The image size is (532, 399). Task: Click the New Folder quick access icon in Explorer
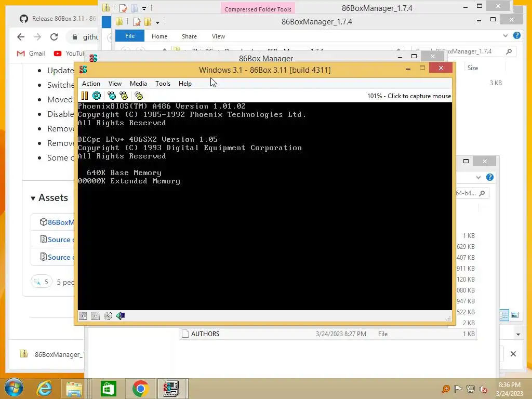pos(148,22)
